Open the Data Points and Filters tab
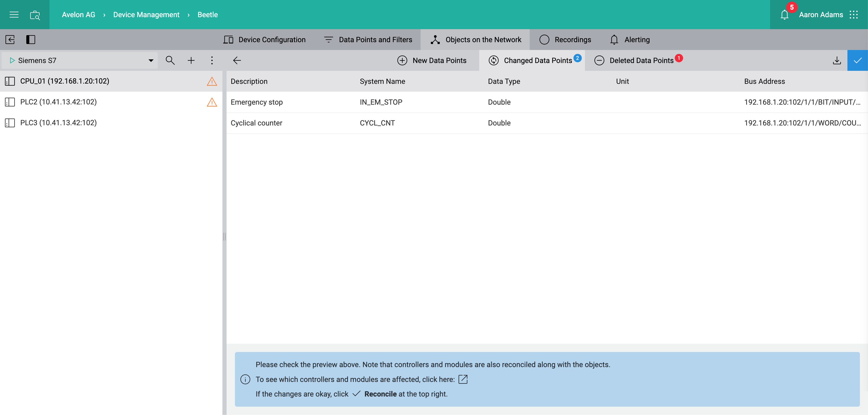 tap(368, 39)
